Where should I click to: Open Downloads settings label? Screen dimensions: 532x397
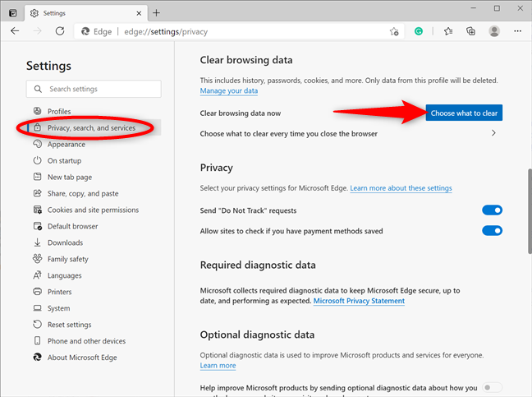point(65,242)
